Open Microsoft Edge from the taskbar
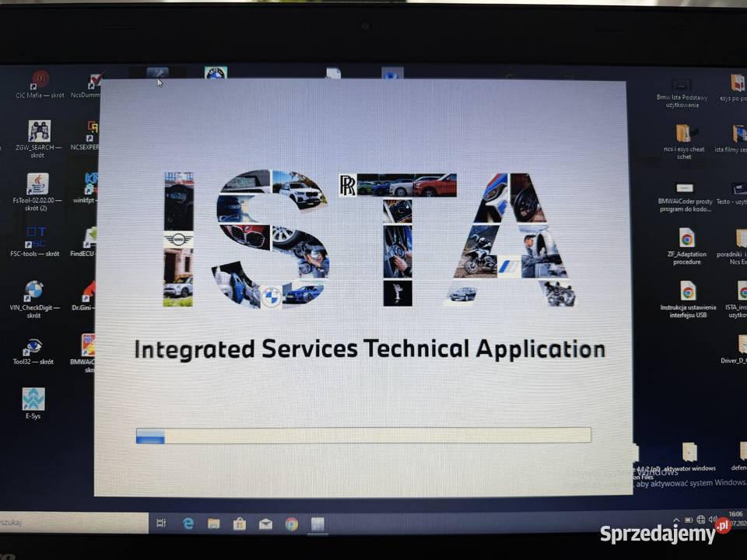The width and height of the screenshot is (747, 560). [x=188, y=523]
